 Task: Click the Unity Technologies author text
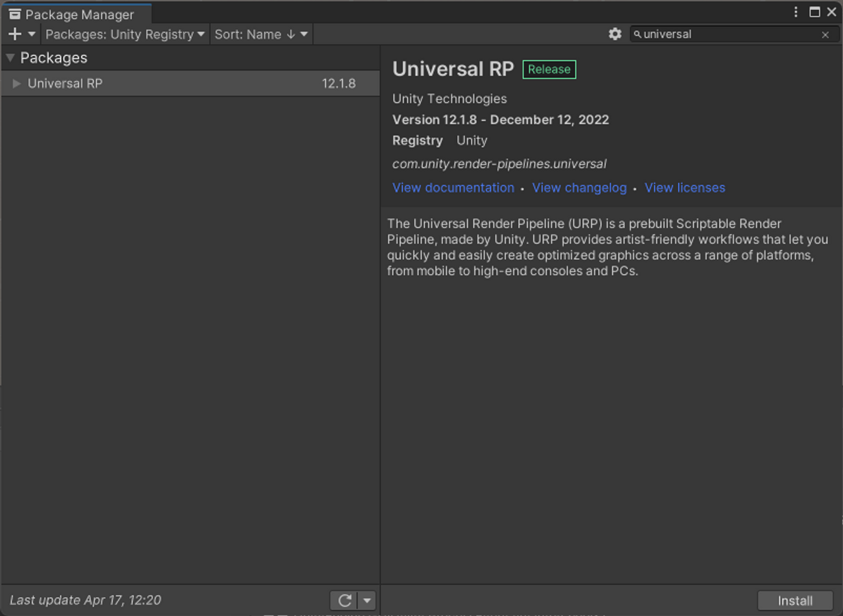point(450,99)
